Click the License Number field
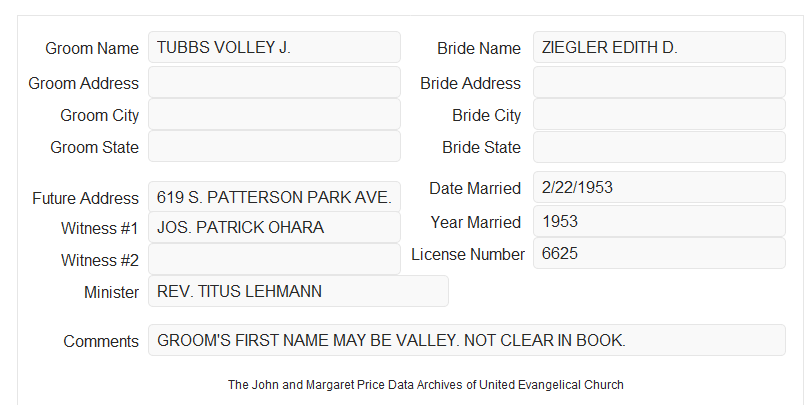This screenshot has height=405, width=805. [659, 253]
